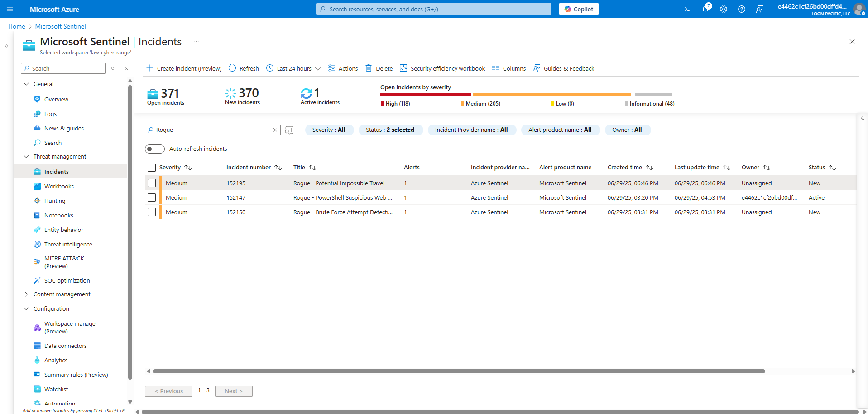Open Security efficiency workbook
The height and width of the screenshot is (414, 868).
(442, 68)
